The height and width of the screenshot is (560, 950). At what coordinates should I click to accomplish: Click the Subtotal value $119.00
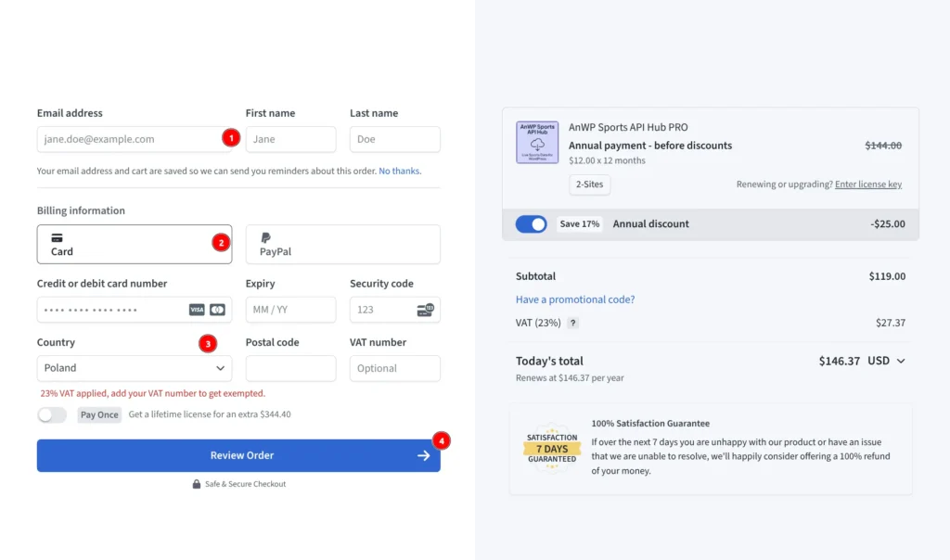click(887, 276)
